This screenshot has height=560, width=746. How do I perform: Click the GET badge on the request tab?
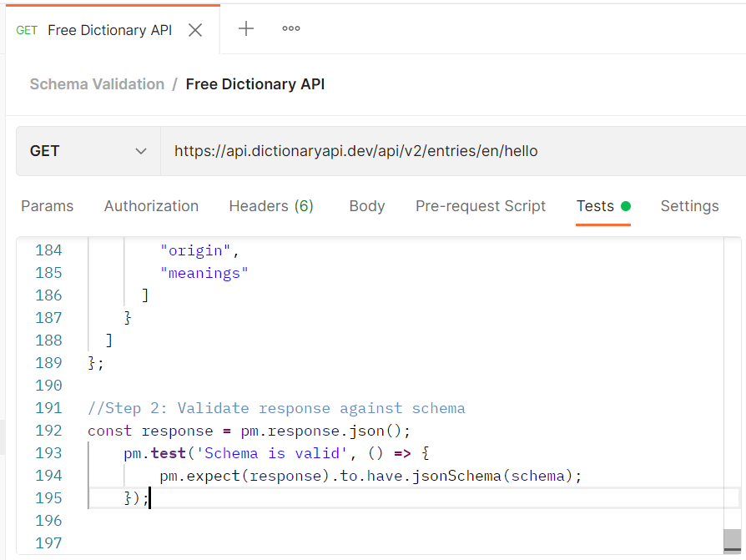click(x=26, y=30)
